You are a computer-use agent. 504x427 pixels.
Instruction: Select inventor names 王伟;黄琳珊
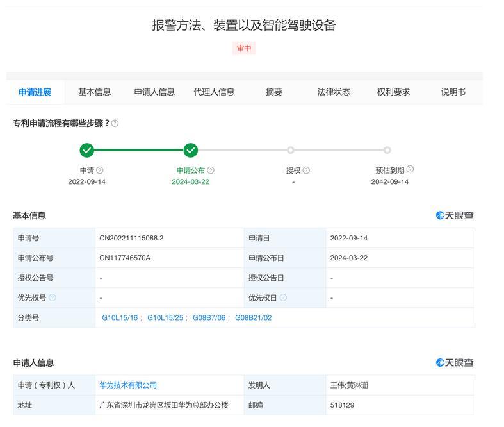pyautogui.click(x=349, y=385)
